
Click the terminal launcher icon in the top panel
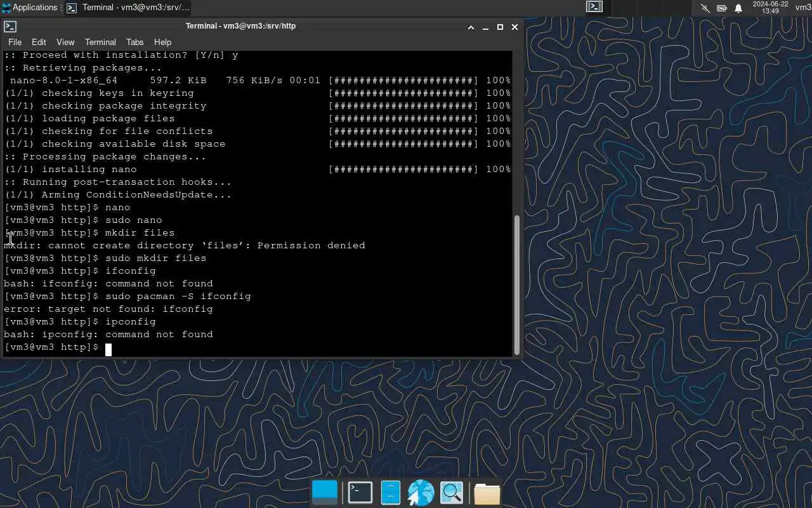[594, 7]
